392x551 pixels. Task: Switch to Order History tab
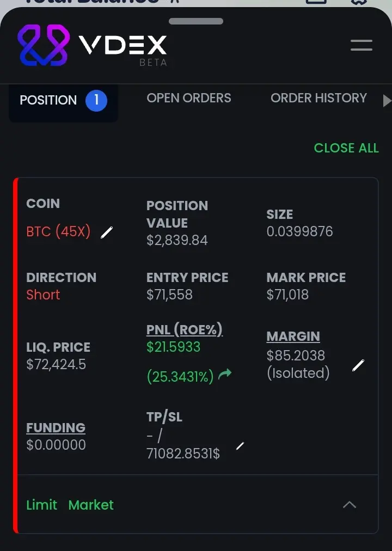(x=318, y=98)
